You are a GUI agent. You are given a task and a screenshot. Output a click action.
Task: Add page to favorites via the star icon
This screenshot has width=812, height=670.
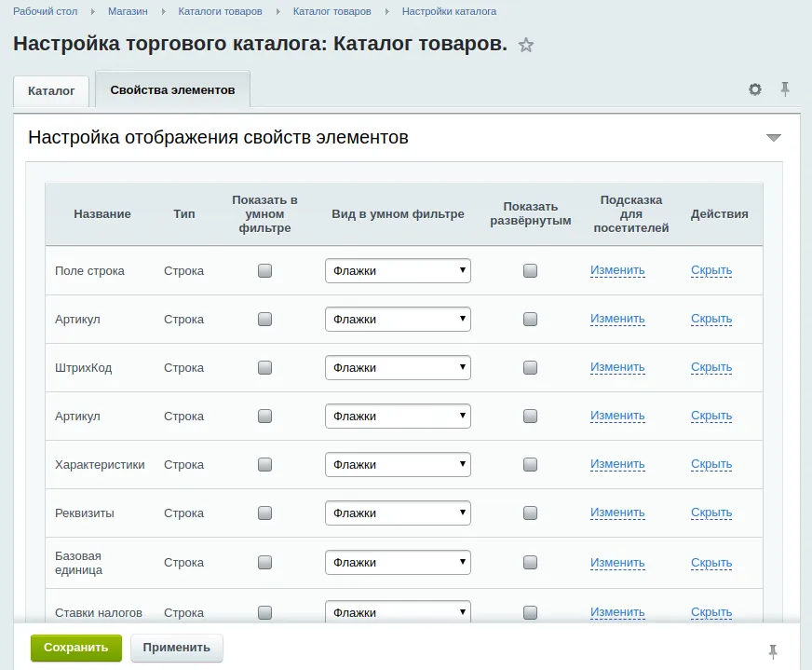[526, 44]
